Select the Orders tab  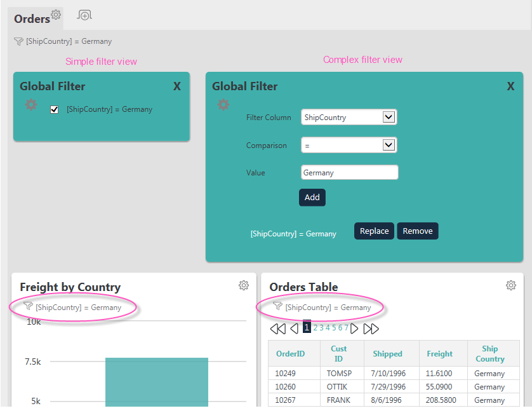point(32,19)
